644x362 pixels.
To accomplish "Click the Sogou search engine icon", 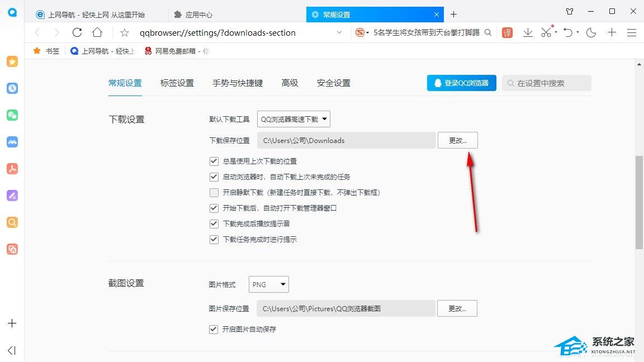I will pos(360,32).
